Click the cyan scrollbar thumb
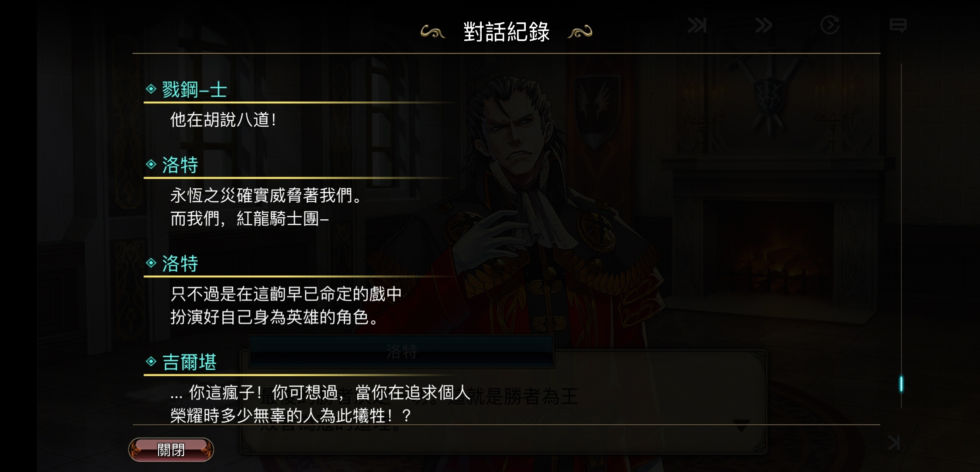The height and width of the screenshot is (472, 980). [901, 384]
